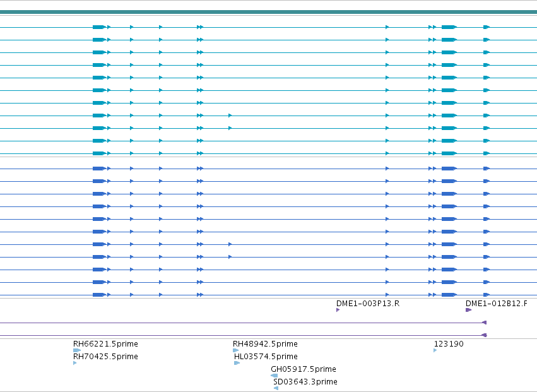Select the small glyph under 123190
Screen dimensions: 537x392
(x=435, y=350)
